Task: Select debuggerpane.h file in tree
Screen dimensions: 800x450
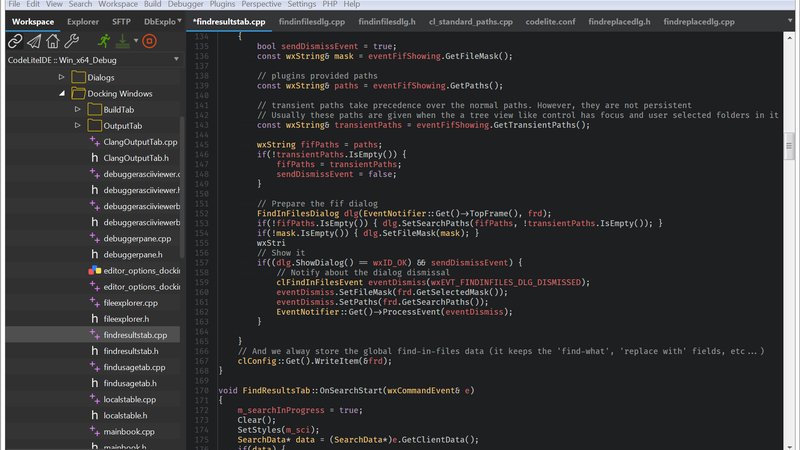Action: (132, 254)
